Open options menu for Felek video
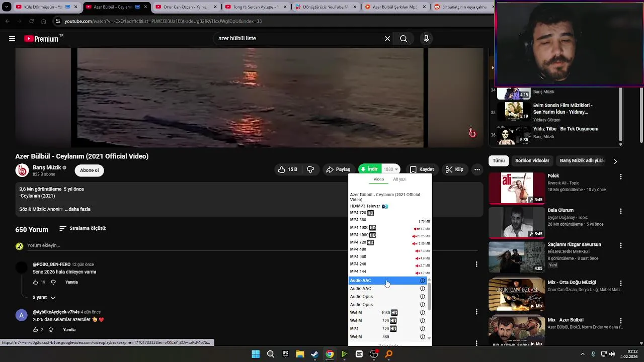This screenshot has height=362, width=644. (621, 177)
